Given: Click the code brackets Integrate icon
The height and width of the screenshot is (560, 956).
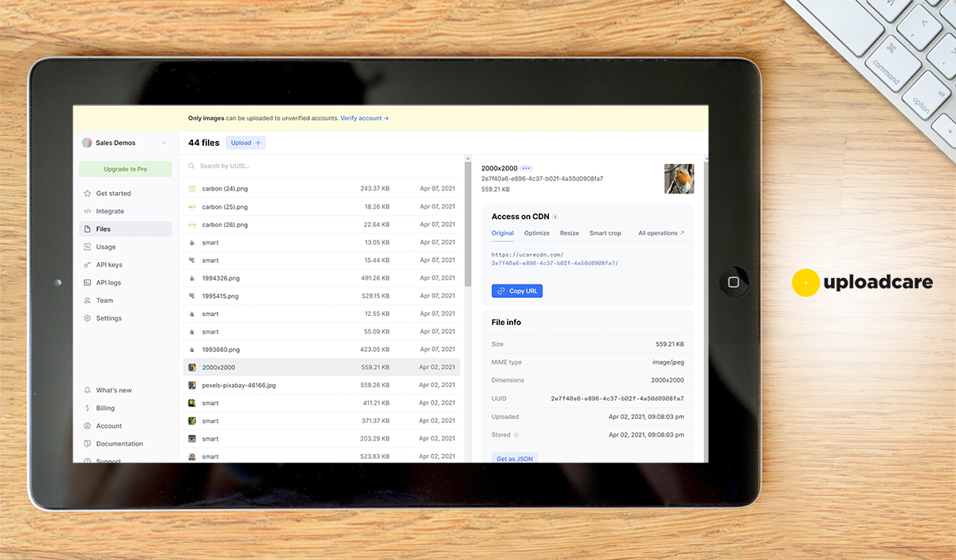Looking at the screenshot, I should pos(88,211).
